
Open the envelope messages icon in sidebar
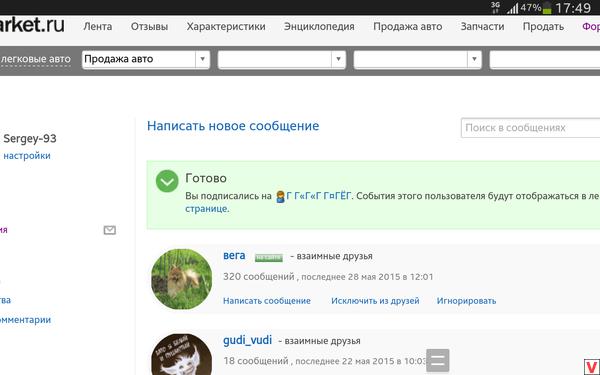[x=110, y=230]
